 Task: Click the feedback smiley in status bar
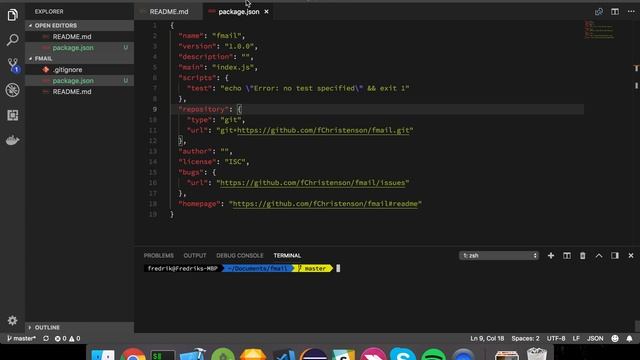tap(615, 338)
